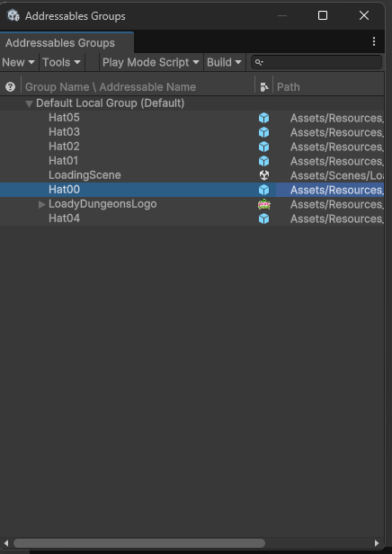This screenshot has height=554, width=392.
Task: Click the LoadyDungeonsLogo sprite thumbnail icon
Action: click(263, 204)
